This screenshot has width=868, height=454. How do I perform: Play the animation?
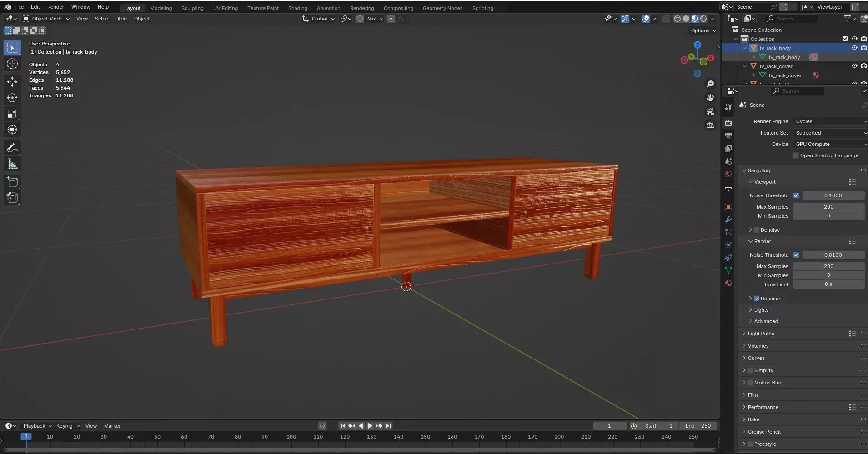[x=370, y=426]
